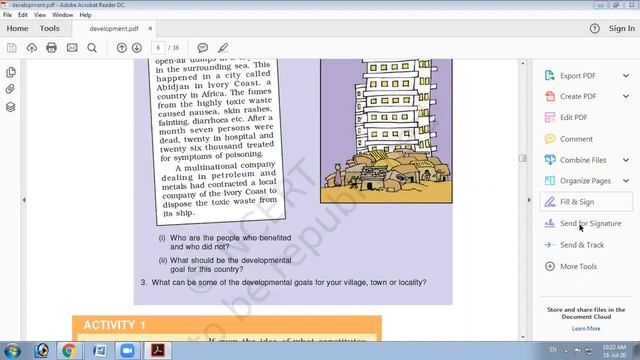Screen dimensions: 640x360
Task: Expand the left navigation pane arrow
Action: pyautogui.click(x=24, y=200)
